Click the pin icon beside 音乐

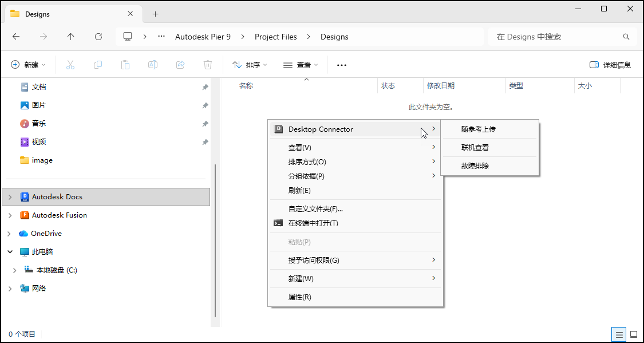tap(205, 124)
